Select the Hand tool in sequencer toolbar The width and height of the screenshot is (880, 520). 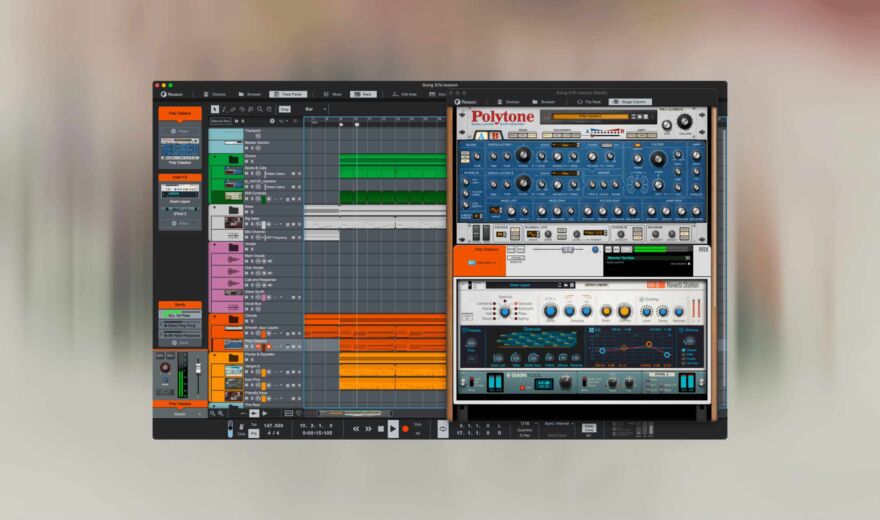[x=269, y=109]
